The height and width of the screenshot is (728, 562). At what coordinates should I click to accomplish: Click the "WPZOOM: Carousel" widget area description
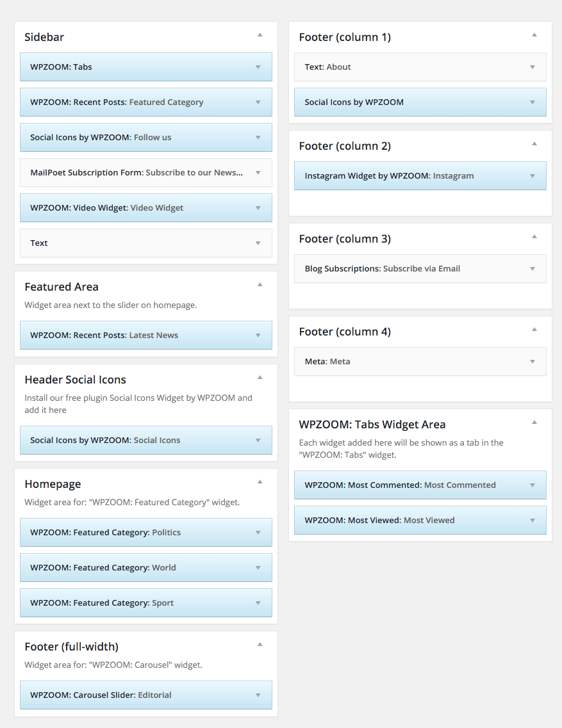(113, 665)
